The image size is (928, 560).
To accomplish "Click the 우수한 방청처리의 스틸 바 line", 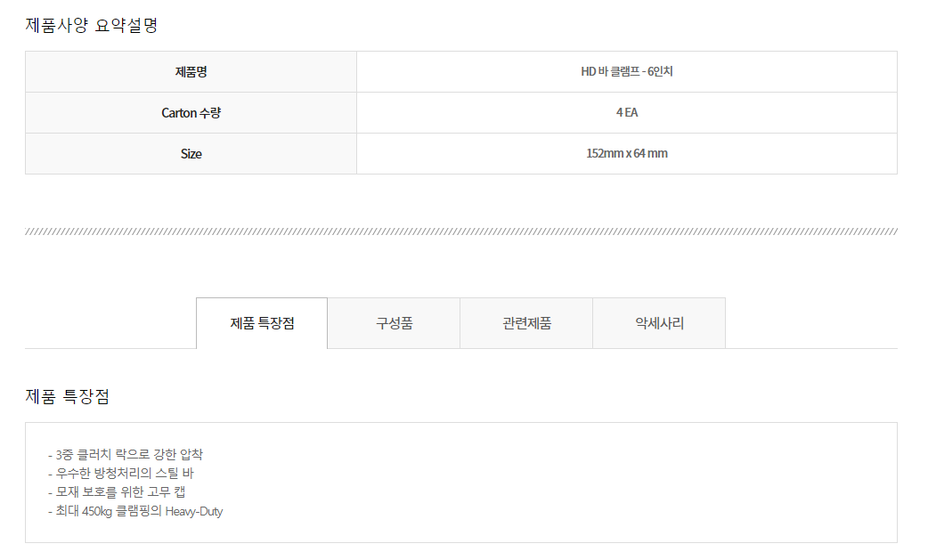I will pyautogui.click(x=121, y=473).
